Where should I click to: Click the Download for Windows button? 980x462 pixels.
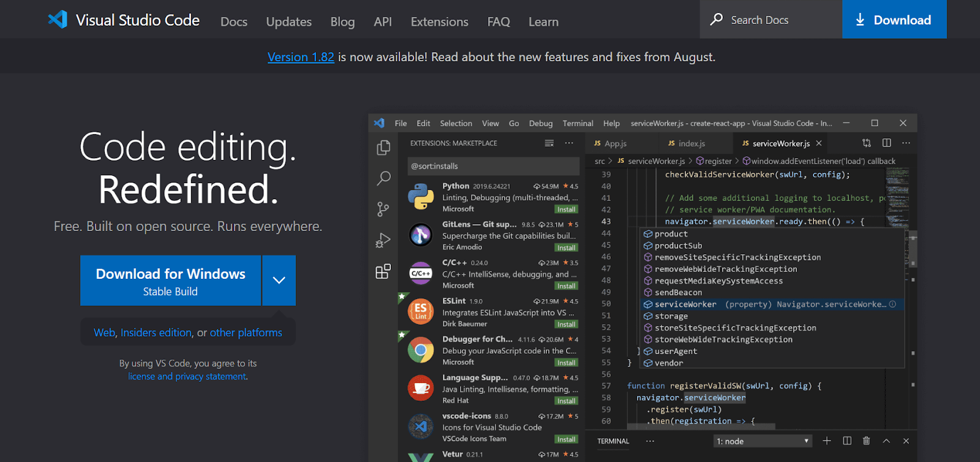(170, 281)
